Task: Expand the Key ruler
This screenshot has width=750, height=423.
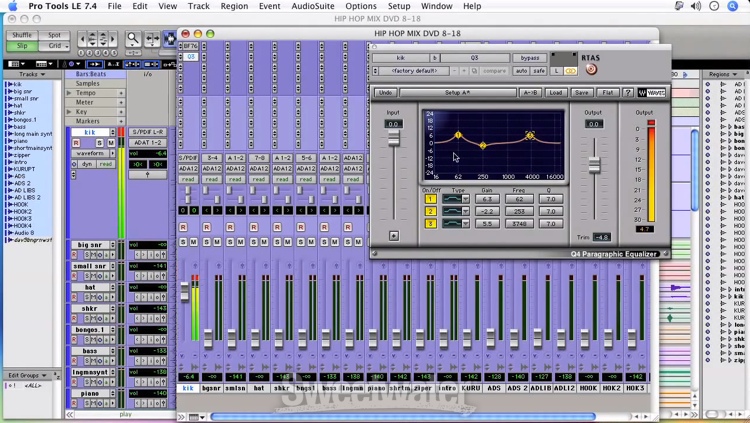Action: [x=69, y=111]
